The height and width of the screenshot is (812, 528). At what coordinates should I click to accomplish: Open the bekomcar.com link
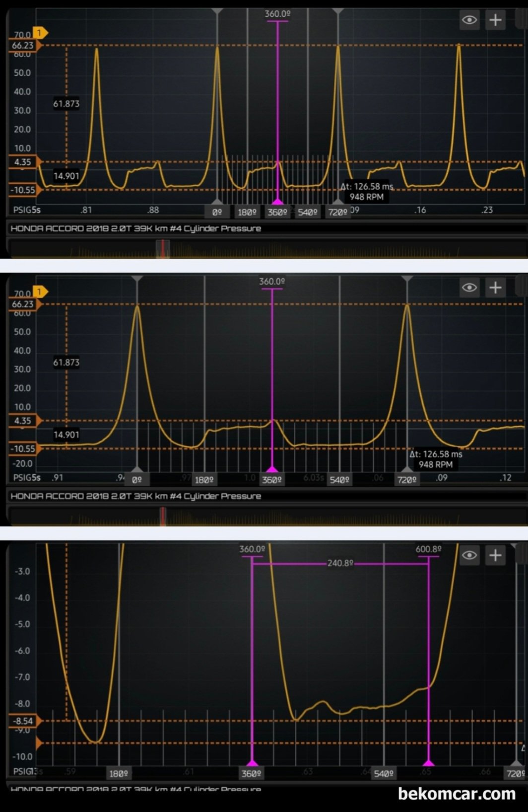[x=457, y=794]
